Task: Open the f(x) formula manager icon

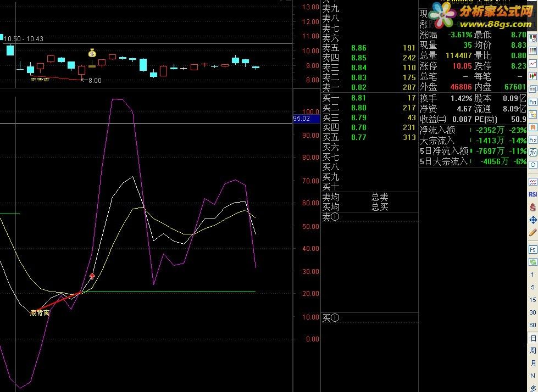Action: (x=533, y=152)
